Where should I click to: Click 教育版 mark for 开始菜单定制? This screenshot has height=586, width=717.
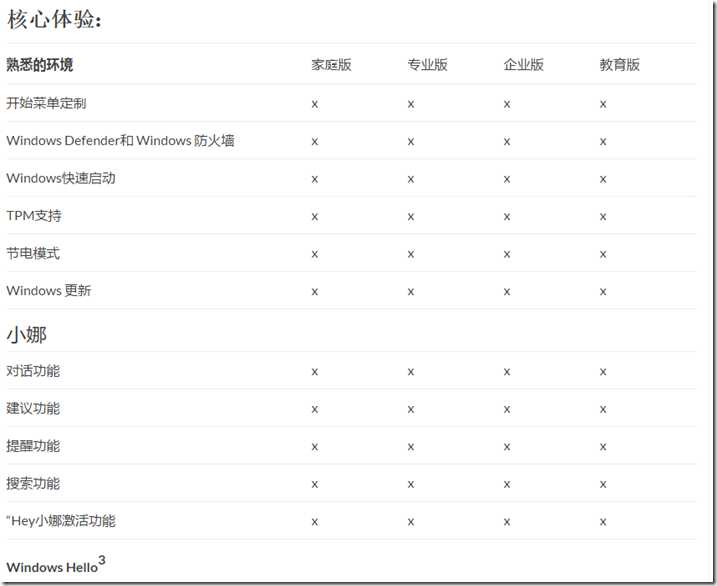[603, 104]
